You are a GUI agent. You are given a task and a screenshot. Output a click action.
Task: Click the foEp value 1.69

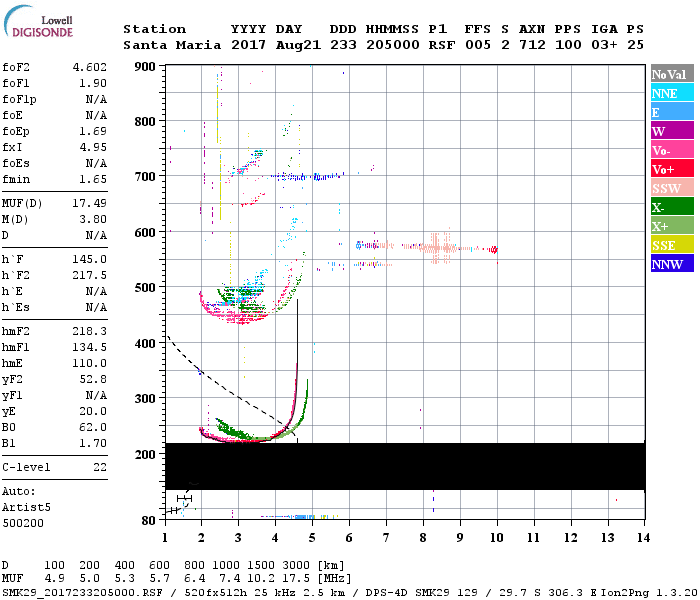point(93,131)
